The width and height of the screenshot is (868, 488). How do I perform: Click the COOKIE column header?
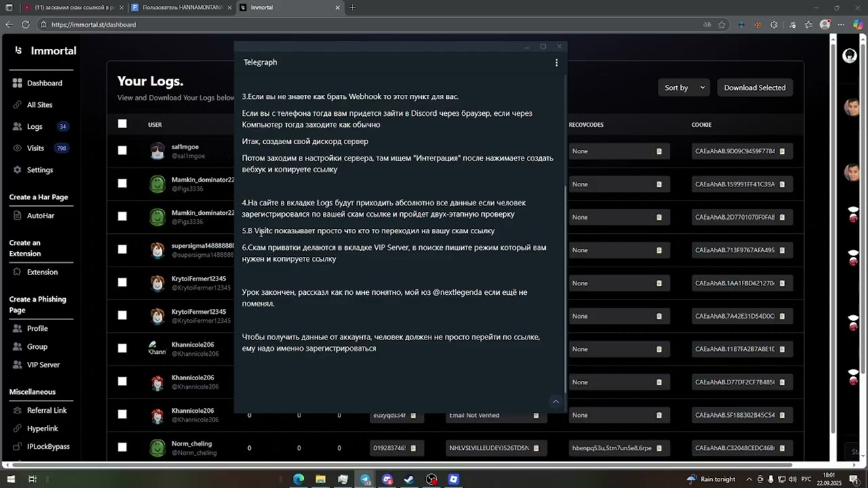(x=701, y=125)
